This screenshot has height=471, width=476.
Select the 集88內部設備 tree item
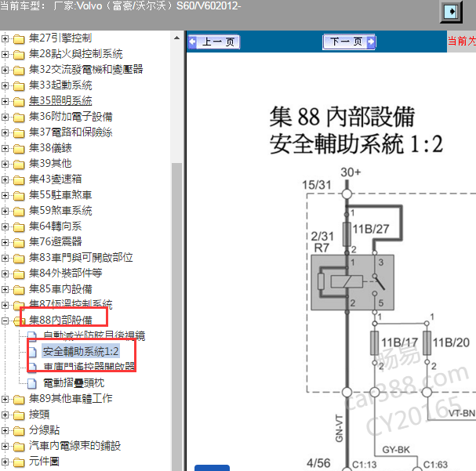pyautogui.click(x=60, y=321)
